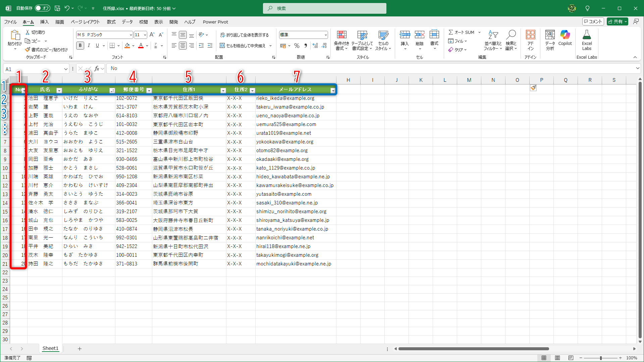Toggle italic formatting button
The height and width of the screenshot is (362, 644).
click(89, 46)
